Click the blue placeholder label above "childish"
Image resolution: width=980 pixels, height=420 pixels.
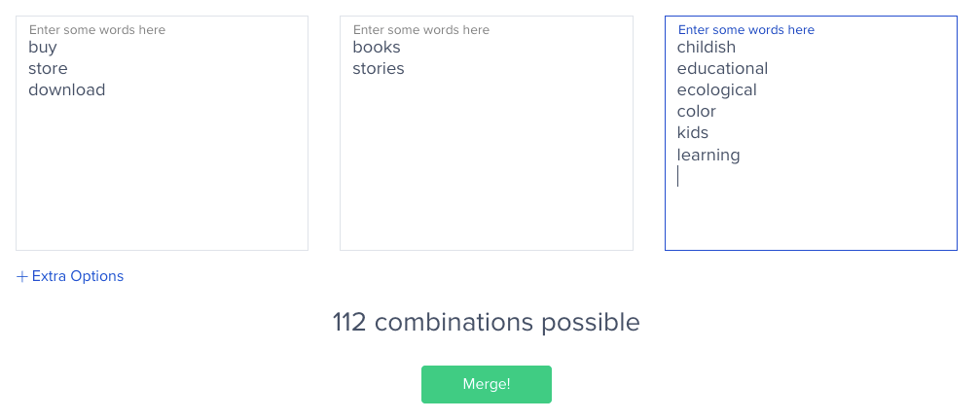[746, 30]
